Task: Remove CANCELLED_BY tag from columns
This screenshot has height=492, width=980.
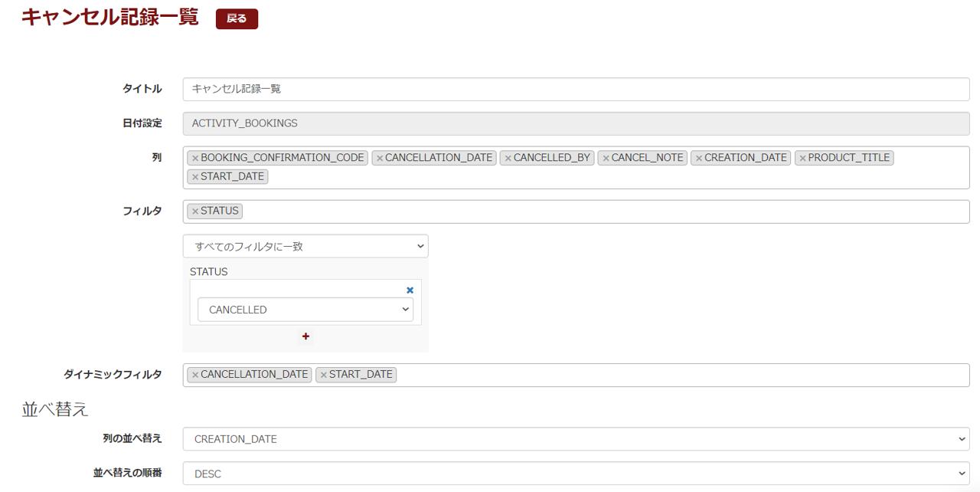Action: [508, 158]
